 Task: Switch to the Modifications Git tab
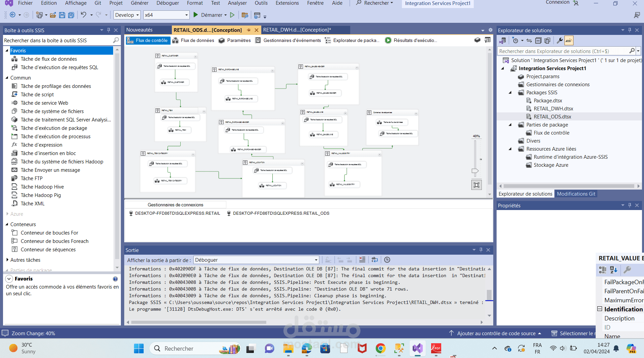pos(576,194)
